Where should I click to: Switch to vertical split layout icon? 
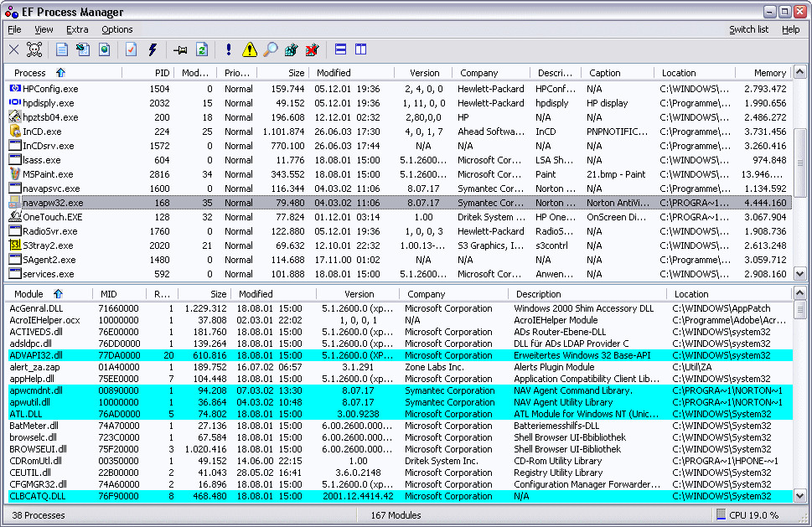pos(361,49)
